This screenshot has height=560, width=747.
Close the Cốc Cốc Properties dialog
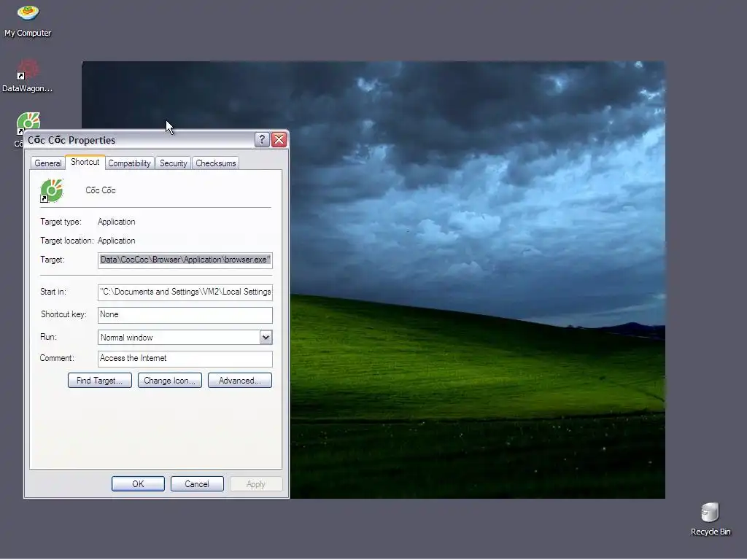[x=279, y=139]
